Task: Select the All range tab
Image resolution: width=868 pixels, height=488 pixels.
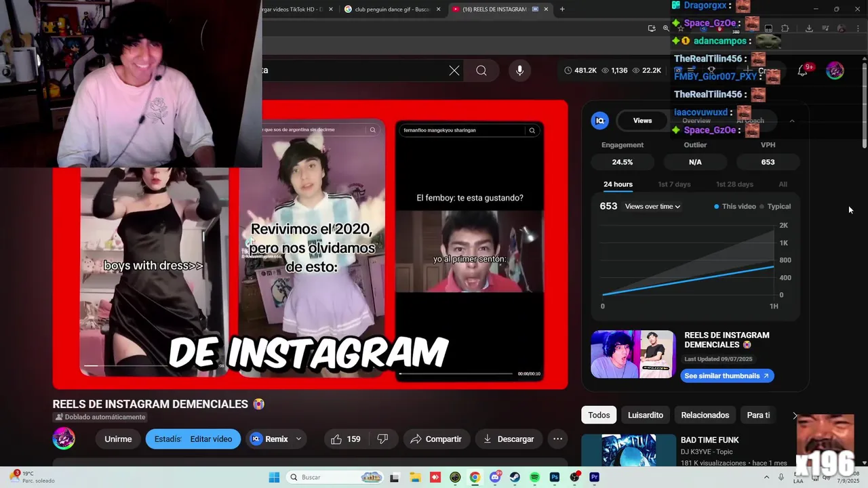Action: [x=783, y=184]
